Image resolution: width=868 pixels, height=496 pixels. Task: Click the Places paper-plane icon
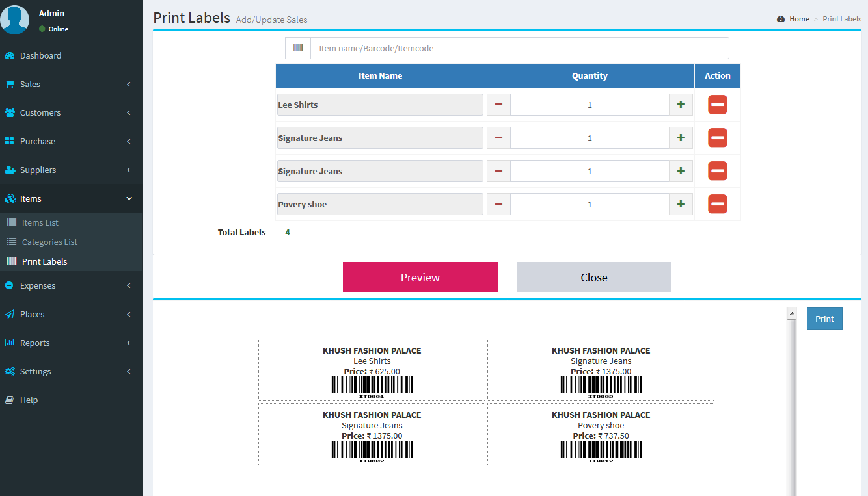pyautogui.click(x=10, y=315)
